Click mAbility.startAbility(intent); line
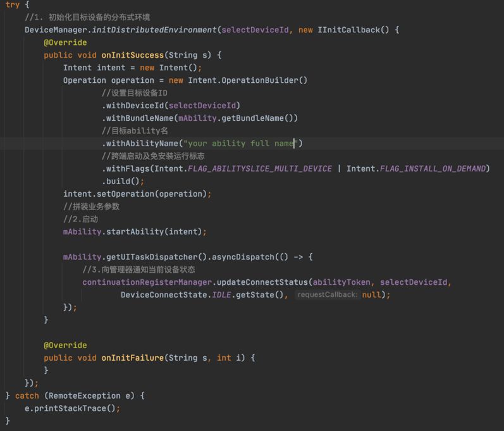This screenshot has height=431, width=504. coord(135,232)
